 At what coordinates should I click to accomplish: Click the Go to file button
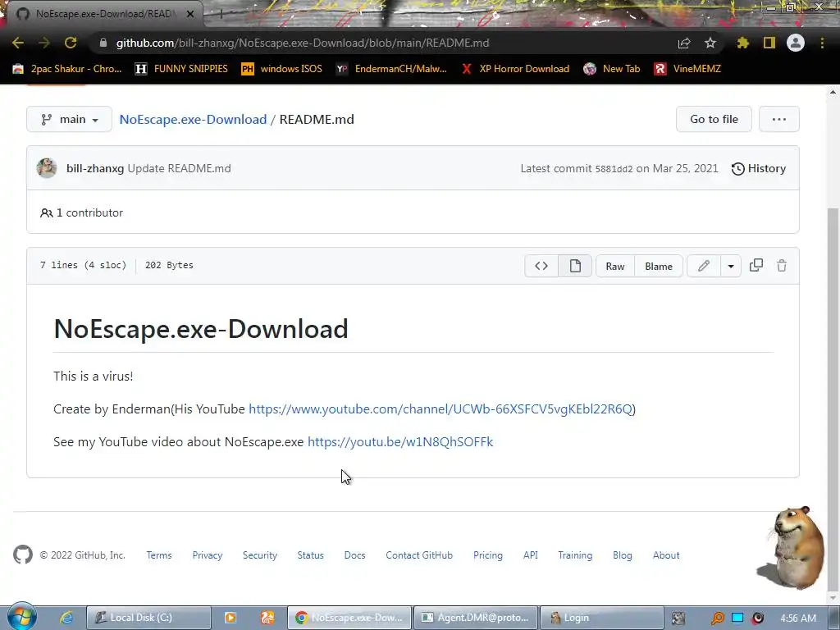click(714, 119)
